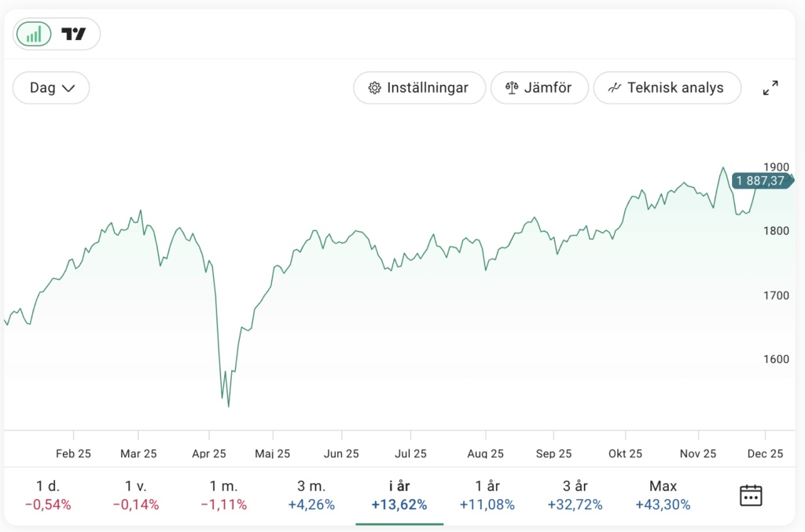Select the 1 år time period
The width and height of the screenshot is (805, 532).
point(487,495)
